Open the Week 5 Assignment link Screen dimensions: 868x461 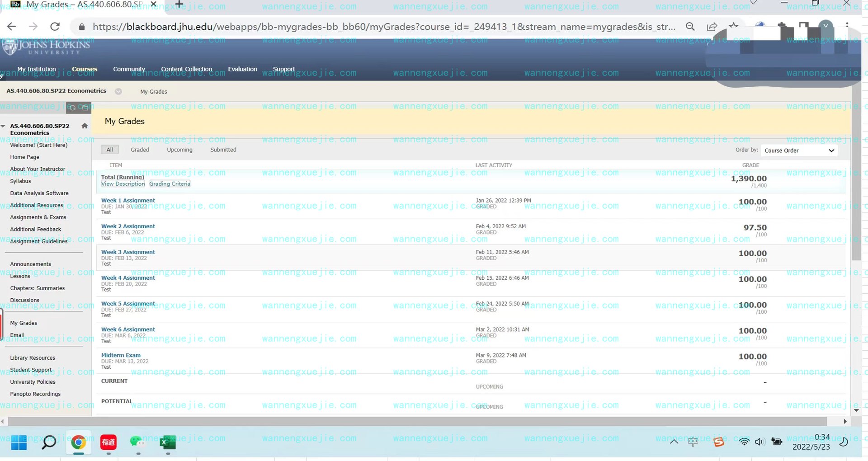[128, 303]
